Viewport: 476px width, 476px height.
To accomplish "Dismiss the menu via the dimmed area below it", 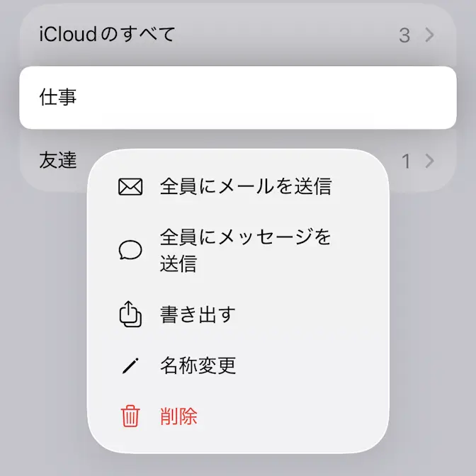I will (x=238, y=465).
